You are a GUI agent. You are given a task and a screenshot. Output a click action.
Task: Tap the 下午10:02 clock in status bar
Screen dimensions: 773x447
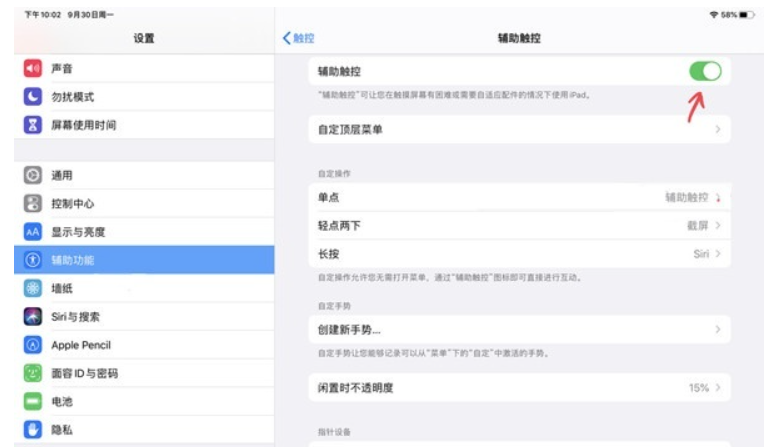[43, 15]
